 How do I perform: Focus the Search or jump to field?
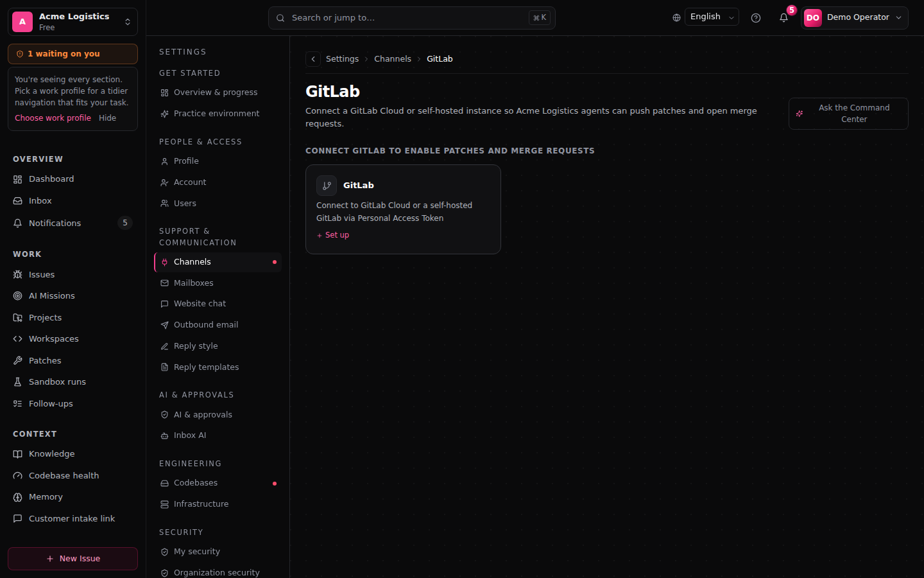coord(412,18)
